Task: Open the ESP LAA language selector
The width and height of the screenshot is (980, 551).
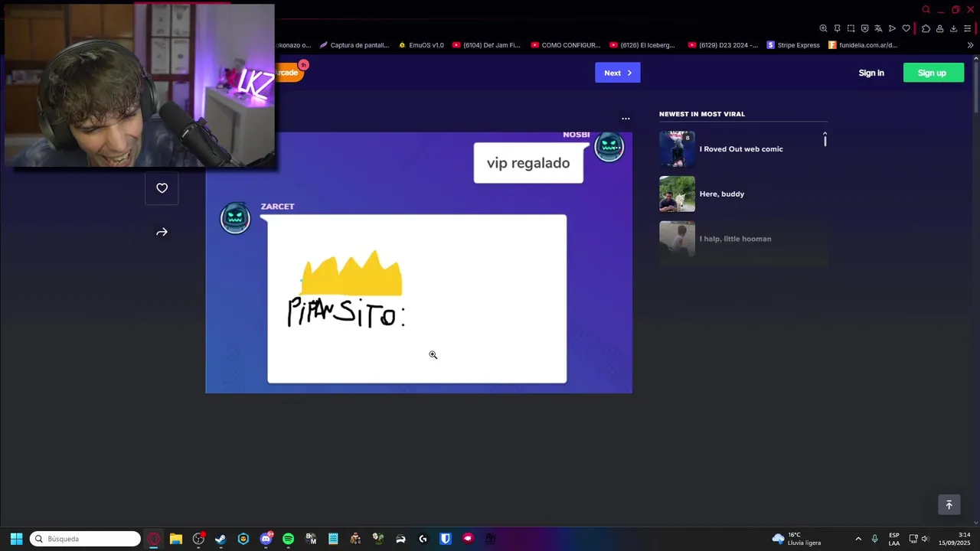Action: click(x=894, y=539)
